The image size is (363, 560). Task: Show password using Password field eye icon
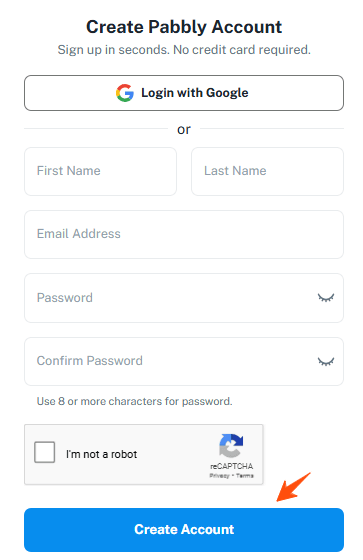tap(325, 298)
